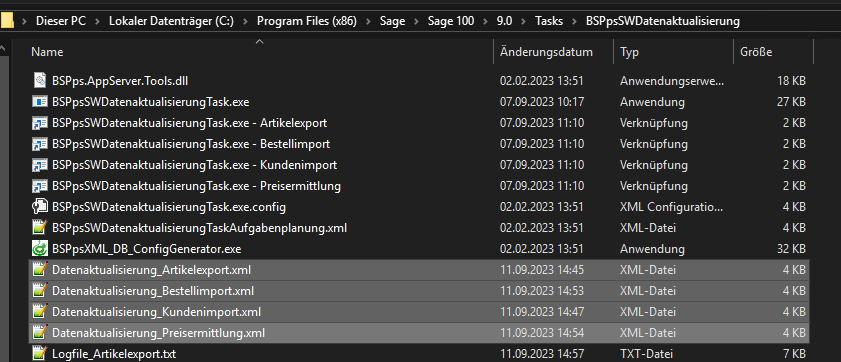
Task: Go to Program Files (x86) breadcrumb
Action: pyautogui.click(x=307, y=21)
